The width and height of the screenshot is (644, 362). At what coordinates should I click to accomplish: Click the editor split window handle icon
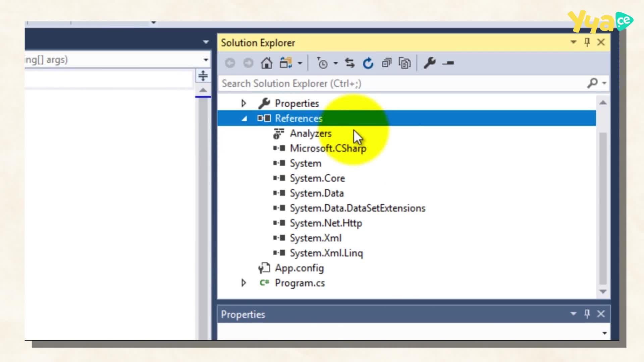[203, 76]
